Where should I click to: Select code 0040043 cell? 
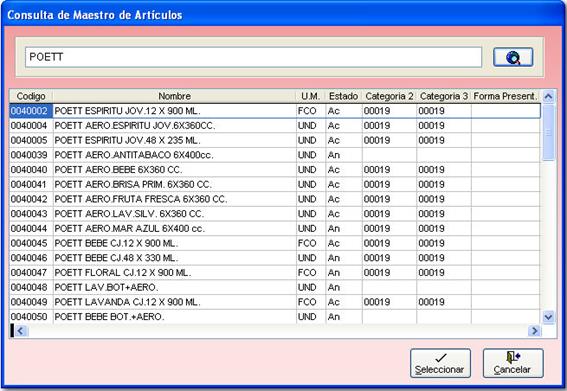point(31,214)
